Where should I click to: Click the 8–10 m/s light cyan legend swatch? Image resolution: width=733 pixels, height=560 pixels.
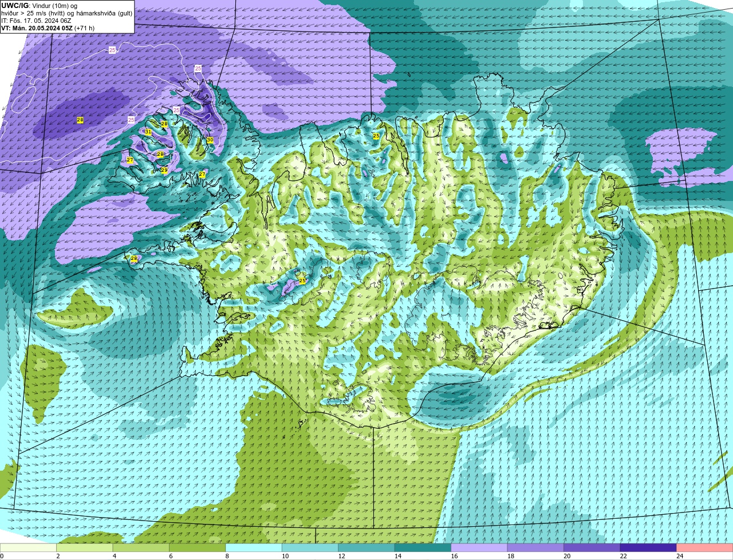point(254,547)
